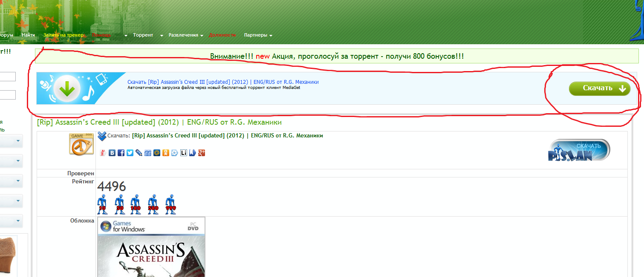The width and height of the screenshot is (644, 277).
Task: Open the Развлечения menu item
Action: click(183, 35)
